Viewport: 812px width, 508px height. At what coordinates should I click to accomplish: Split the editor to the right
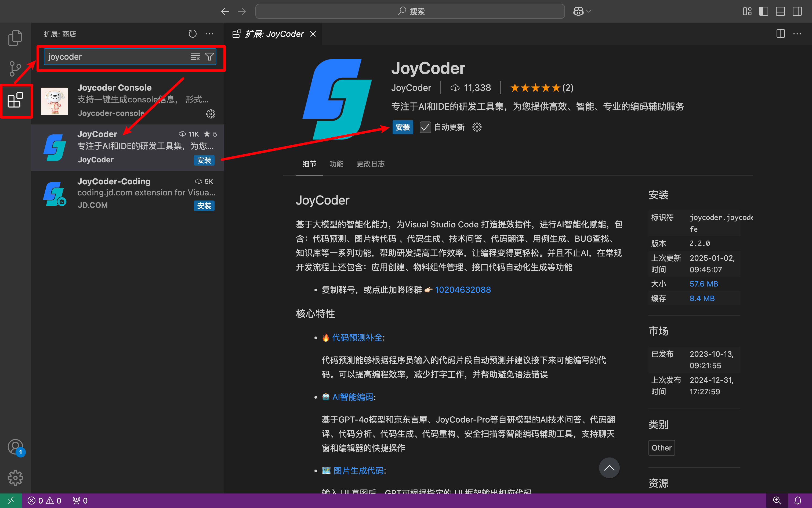[781, 34]
